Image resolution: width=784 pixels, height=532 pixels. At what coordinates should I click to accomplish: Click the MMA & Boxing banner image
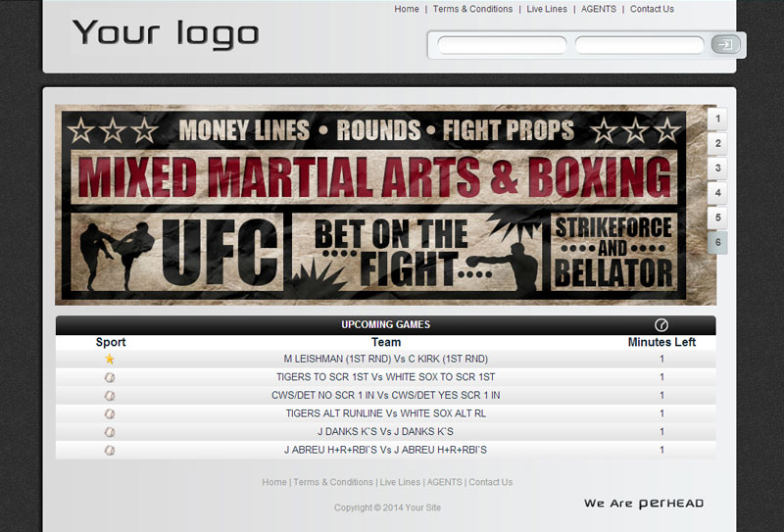385,205
